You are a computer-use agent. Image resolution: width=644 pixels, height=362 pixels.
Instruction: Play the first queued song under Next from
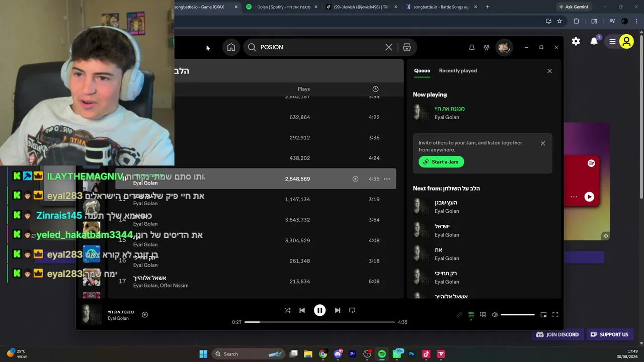(481, 207)
